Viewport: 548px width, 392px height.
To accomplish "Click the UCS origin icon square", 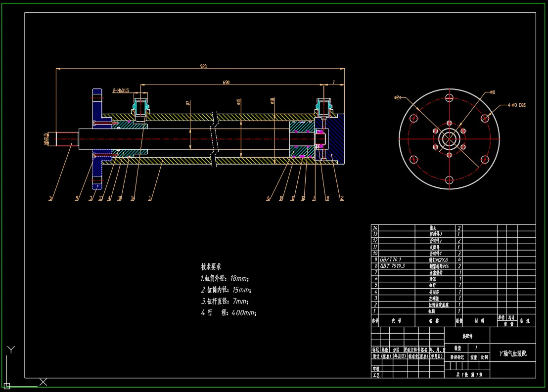I will coord(7,386).
